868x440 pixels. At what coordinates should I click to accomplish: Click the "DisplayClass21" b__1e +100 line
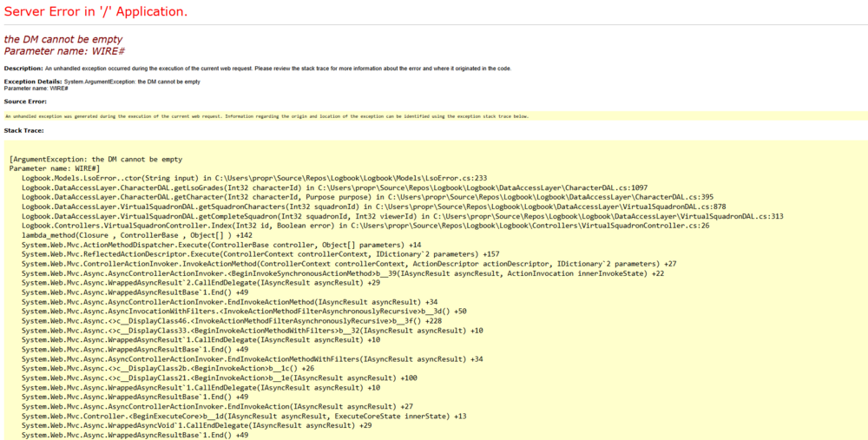coord(220,378)
